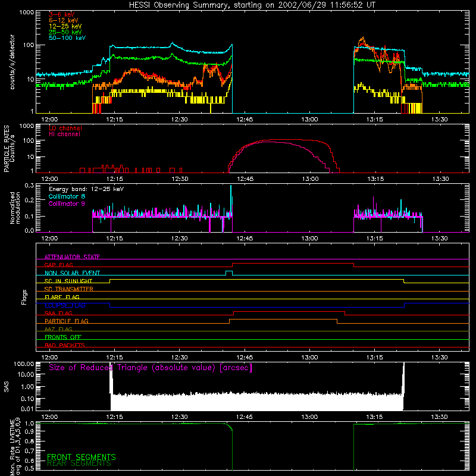
Task: Click the '0.9' tick on the livetime axis
Action: (x=29, y=431)
